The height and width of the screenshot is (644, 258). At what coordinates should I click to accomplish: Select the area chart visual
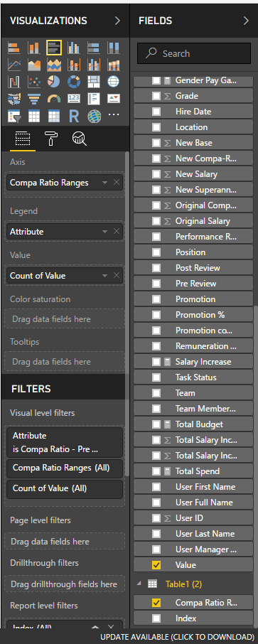point(34,65)
